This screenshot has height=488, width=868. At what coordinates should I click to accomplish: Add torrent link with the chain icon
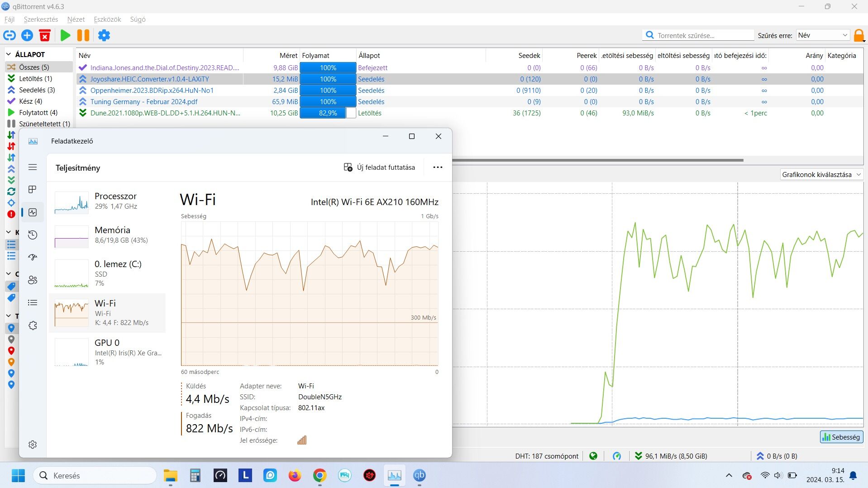tap(10, 35)
